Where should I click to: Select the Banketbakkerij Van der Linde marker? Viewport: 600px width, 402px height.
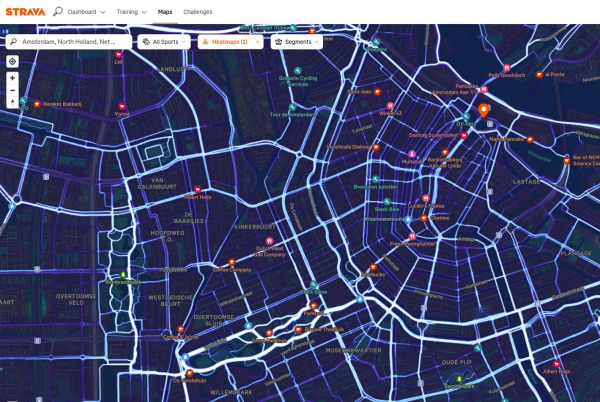click(445, 152)
